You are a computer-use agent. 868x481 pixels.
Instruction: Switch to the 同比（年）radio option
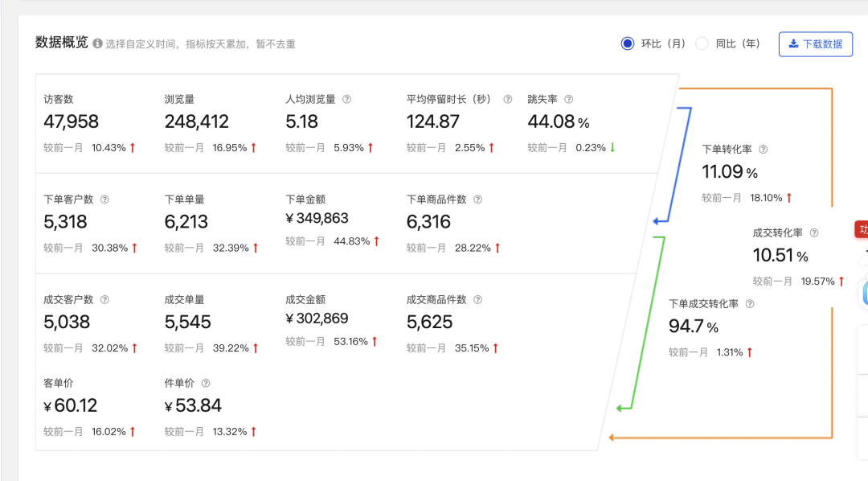702,43
